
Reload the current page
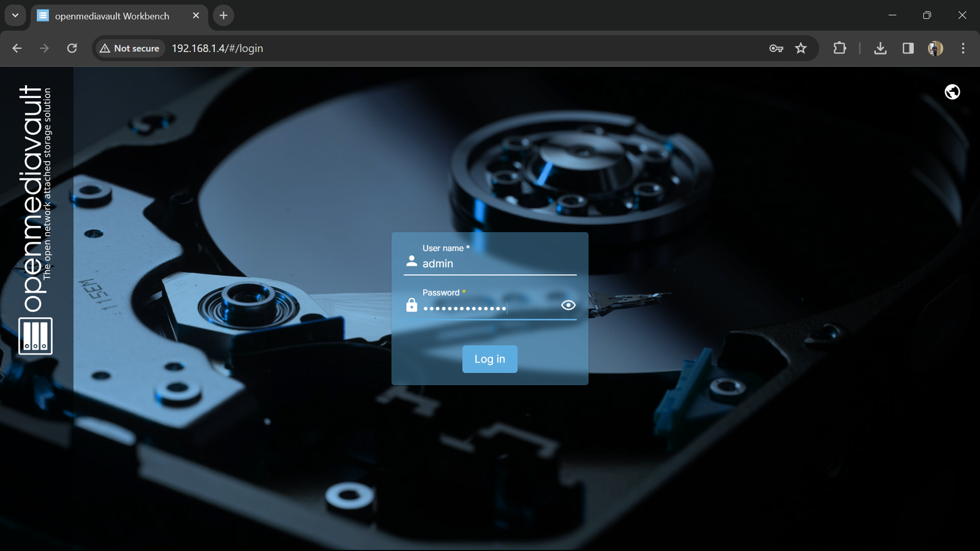coord(72,48)
